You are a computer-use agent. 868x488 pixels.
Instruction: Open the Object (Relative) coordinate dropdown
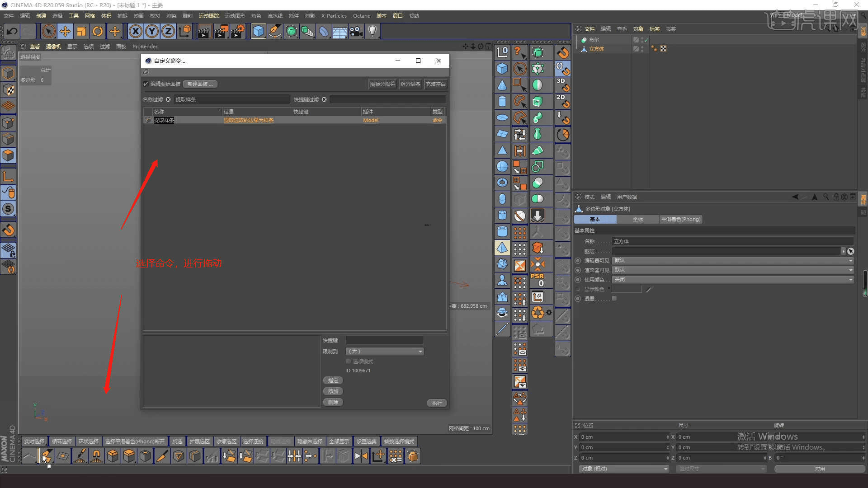click(624, 469)
